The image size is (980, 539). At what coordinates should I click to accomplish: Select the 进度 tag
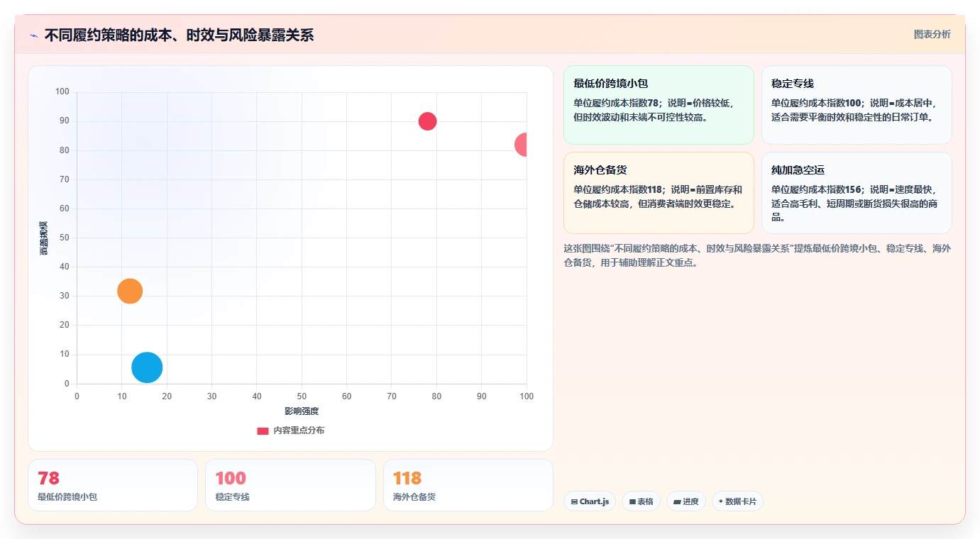pyautogui.click(x=686, y=501)
